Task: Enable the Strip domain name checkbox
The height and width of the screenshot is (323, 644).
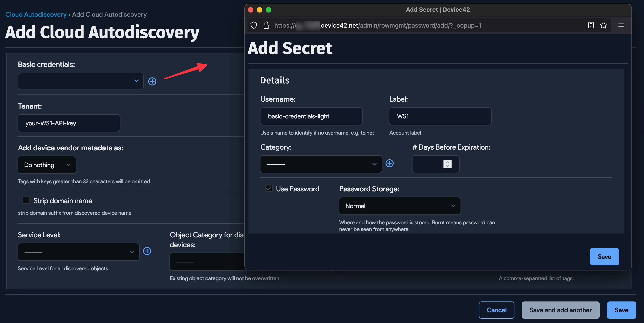Action: (26, 200)
